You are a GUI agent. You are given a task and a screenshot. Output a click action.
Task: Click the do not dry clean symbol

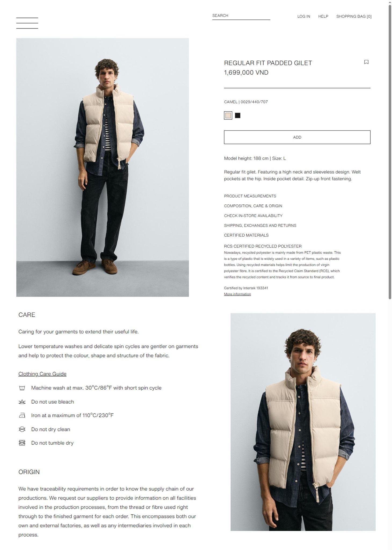coord(22,429)
